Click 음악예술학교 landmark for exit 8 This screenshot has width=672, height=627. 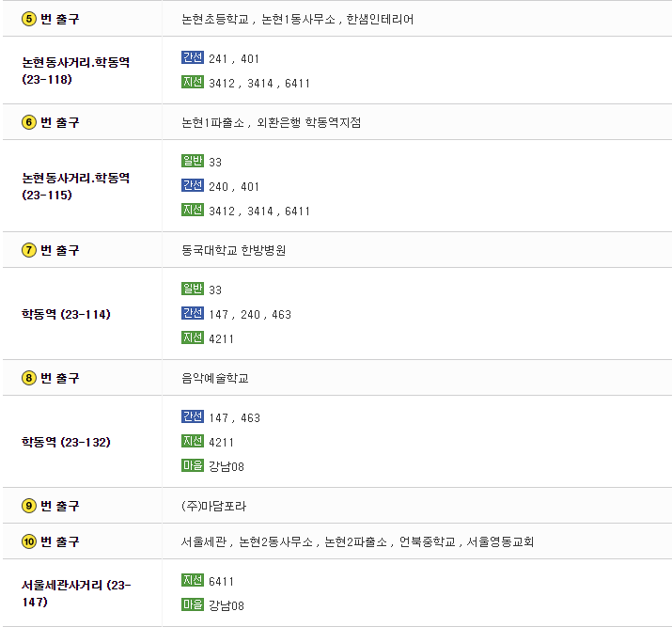tap(215, 378)
